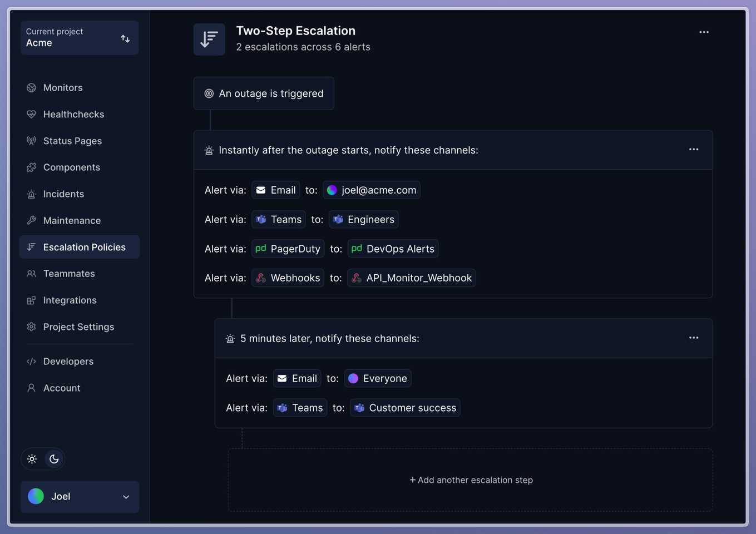Screen dimensions: 756x534
Task: Click the Email chip in the instant step
Action: click(276, 190)
